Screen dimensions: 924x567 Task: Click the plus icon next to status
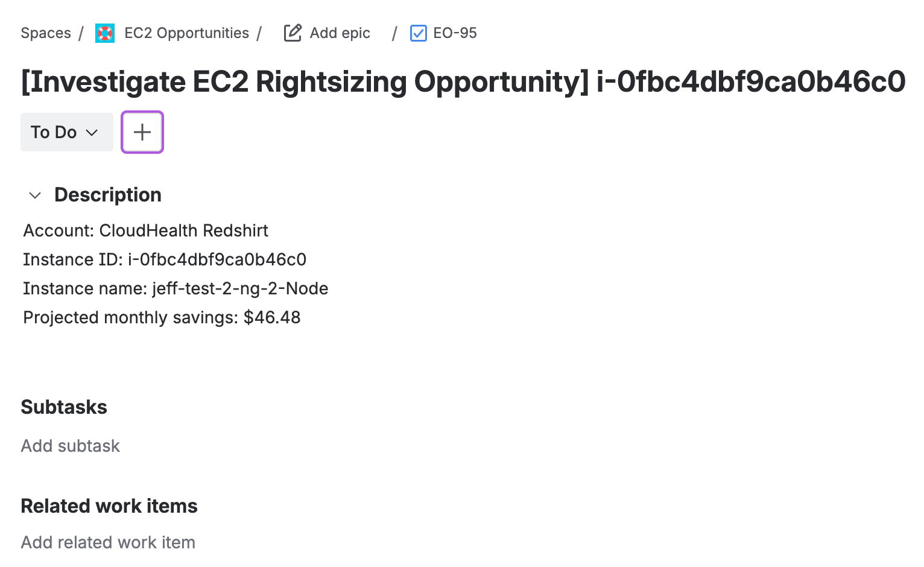[x=142, y=132]
